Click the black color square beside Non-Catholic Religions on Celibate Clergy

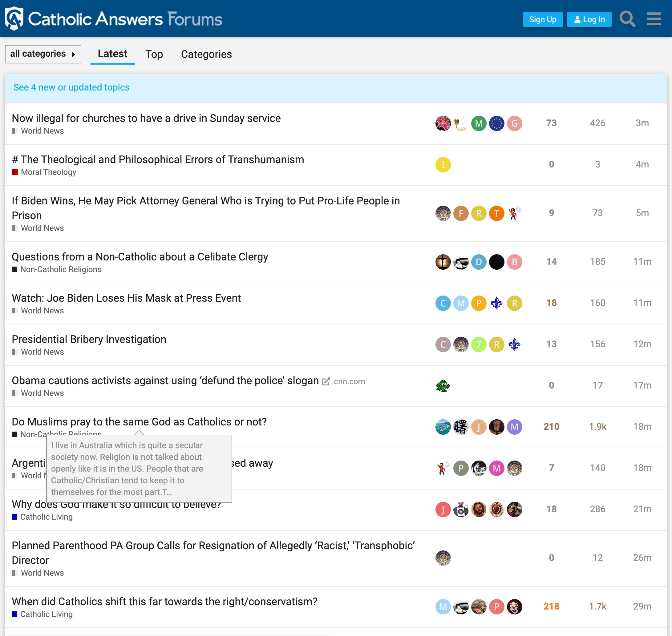pos(14,270)
